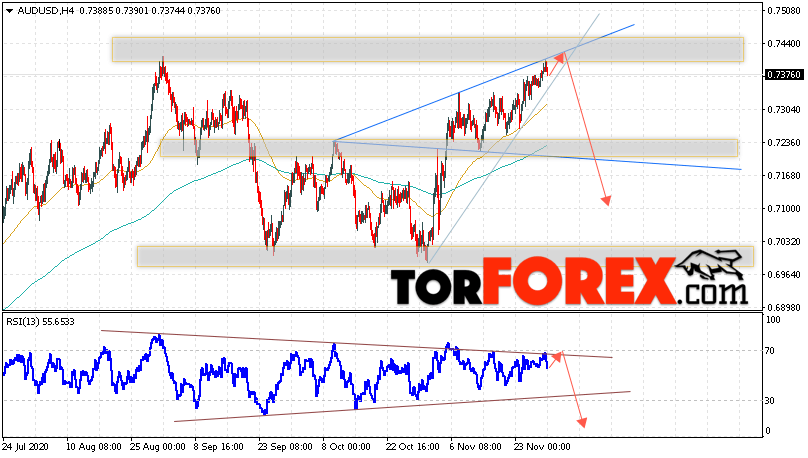The height and width of the screenshot is (458, 808).
Task: Select the 0.70320 price axis label
Action: [x=784, y=242]
